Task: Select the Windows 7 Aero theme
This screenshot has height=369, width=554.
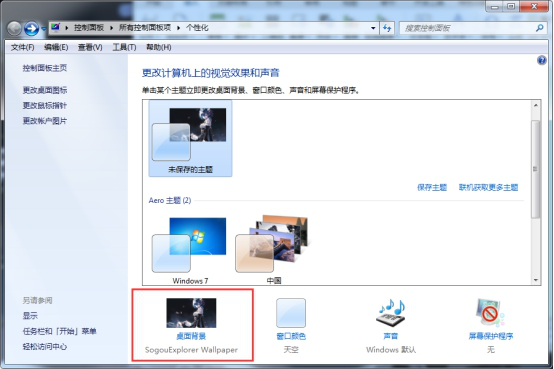Action: tap(190, 250)
